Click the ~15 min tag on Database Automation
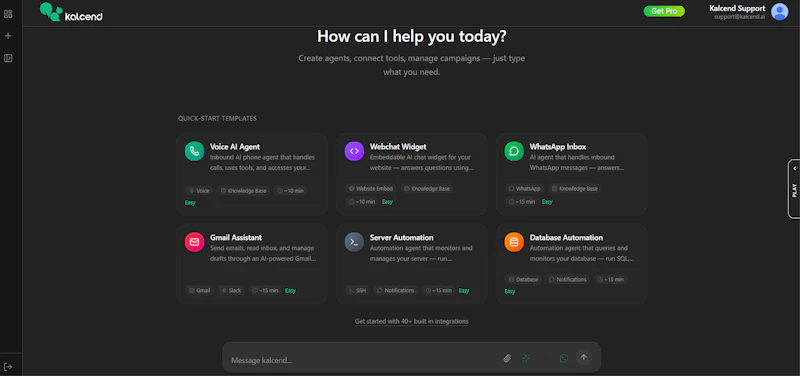800x376 pixels. pyautogui.click(x=611, y=280)
